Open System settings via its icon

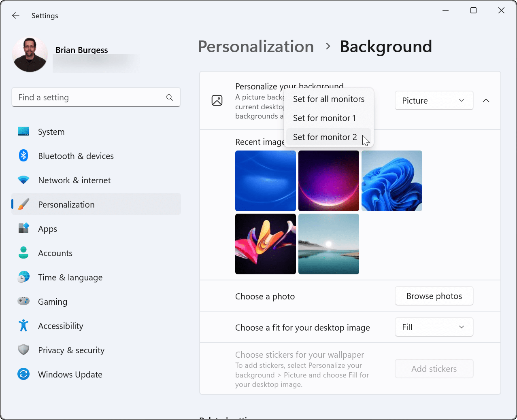(x=23, y=132)
